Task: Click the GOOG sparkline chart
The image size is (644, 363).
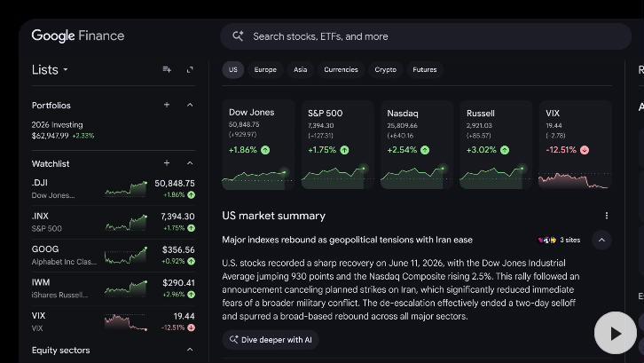Action: tap(126, 256)
